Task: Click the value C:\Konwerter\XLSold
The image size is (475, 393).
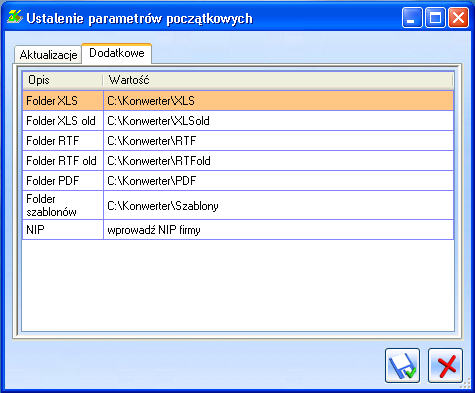Action: coord(279,121)
